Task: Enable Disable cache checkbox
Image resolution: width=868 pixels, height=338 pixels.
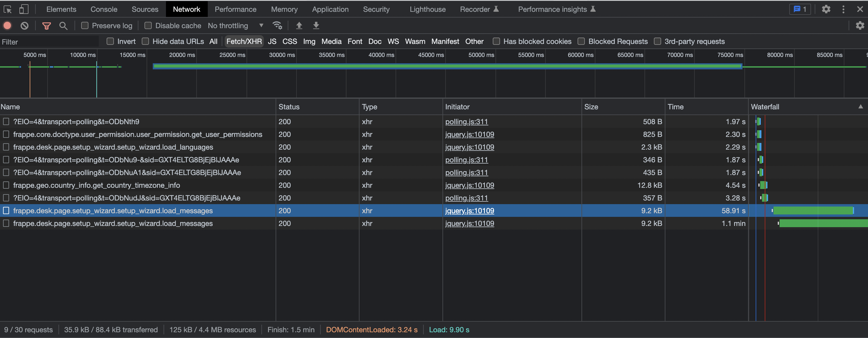Action: point(148,26)
